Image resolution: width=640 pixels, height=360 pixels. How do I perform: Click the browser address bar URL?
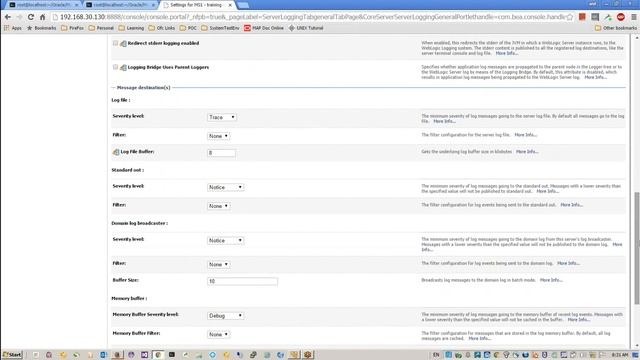coord(312,17)
